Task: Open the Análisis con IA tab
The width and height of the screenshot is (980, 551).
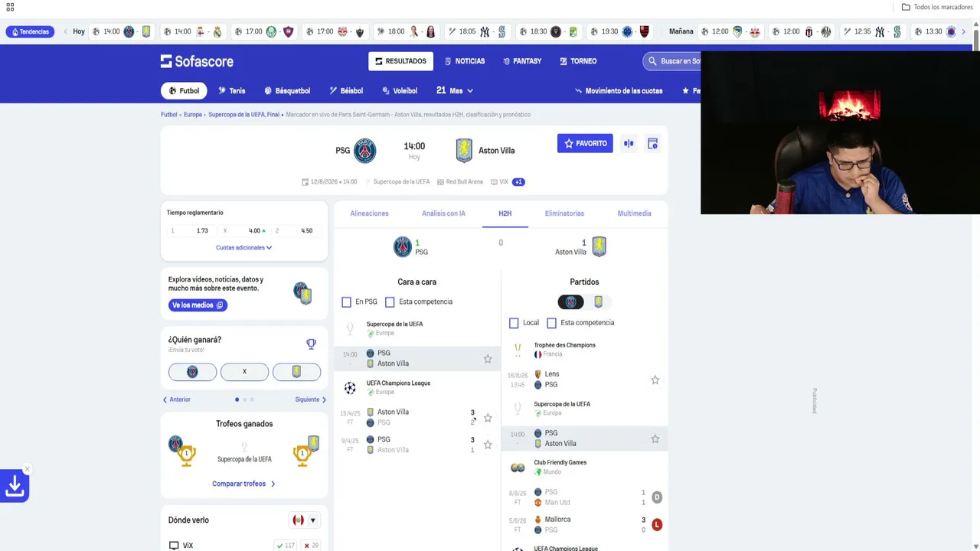Action: (x=443, y=214)
